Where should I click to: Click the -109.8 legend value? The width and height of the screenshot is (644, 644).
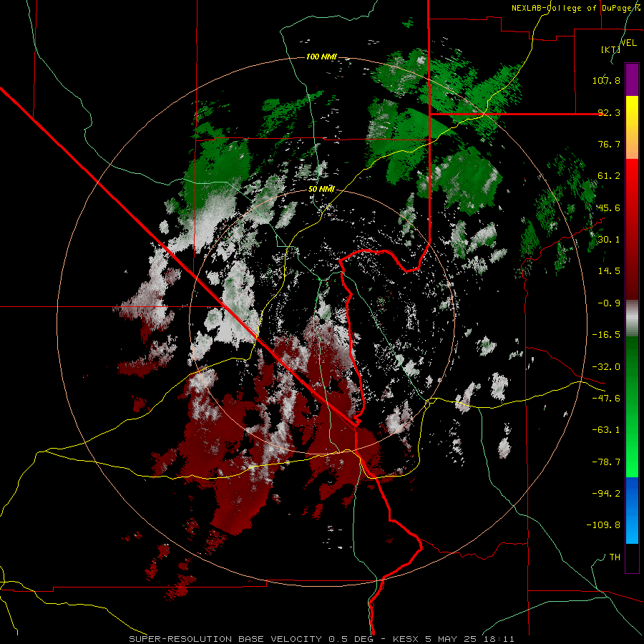pyautogui.click(x=603, y=525)
